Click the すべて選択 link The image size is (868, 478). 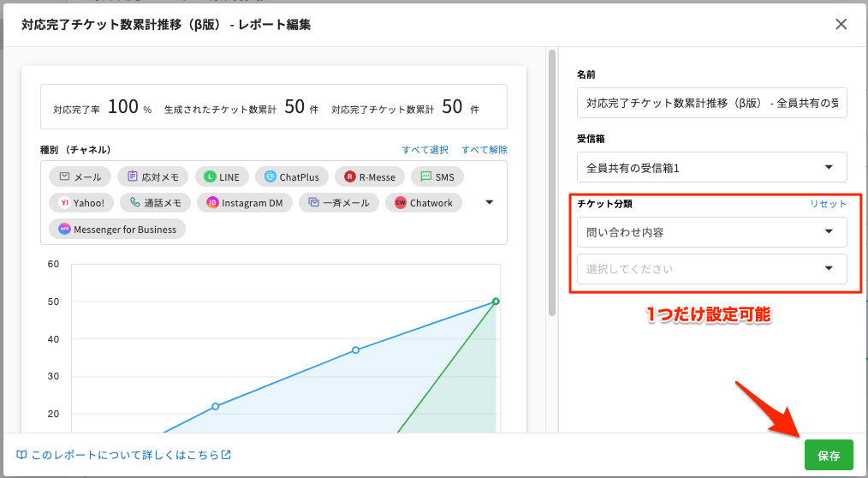(x=425, y=150)
